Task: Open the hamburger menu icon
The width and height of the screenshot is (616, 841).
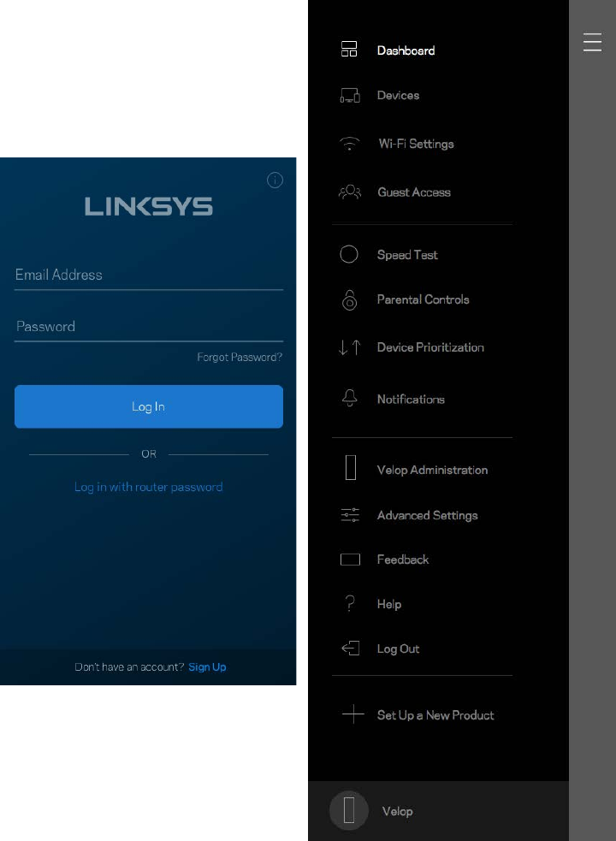Action: (x=592, y=42)
